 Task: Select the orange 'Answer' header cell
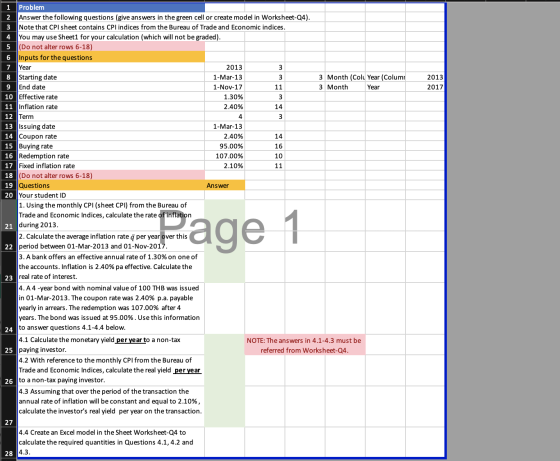[x=225, y=185]
